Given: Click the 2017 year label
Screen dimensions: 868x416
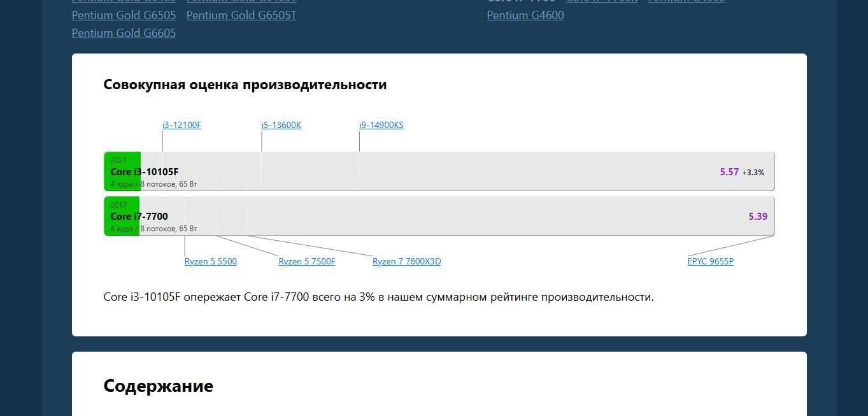Looking at the screenshot, I should pos(118,205).
